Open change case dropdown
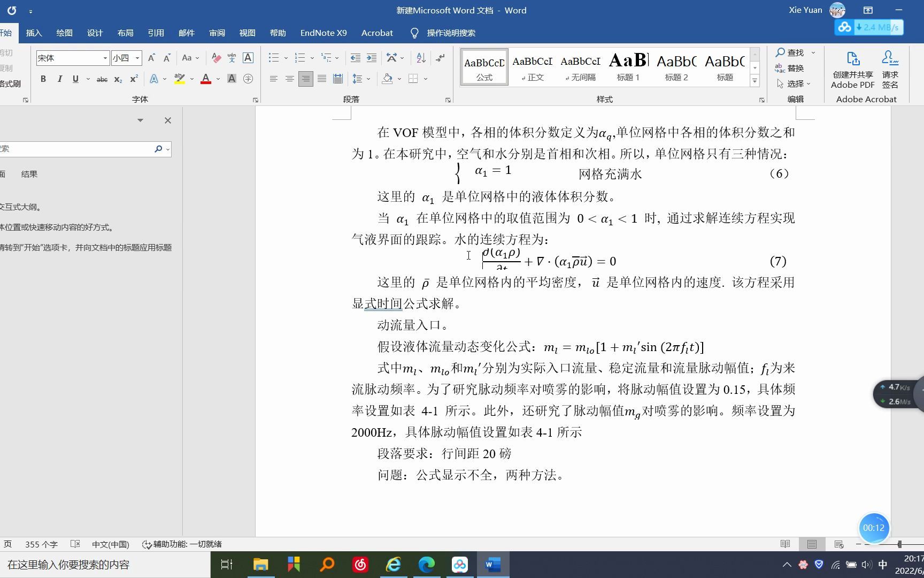Viewport: 924px width, 578px height. click(x=190, y=58)
